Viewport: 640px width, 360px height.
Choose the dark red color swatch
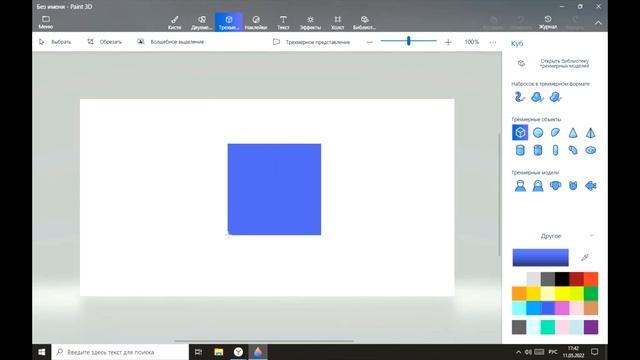tap(576, 279)
